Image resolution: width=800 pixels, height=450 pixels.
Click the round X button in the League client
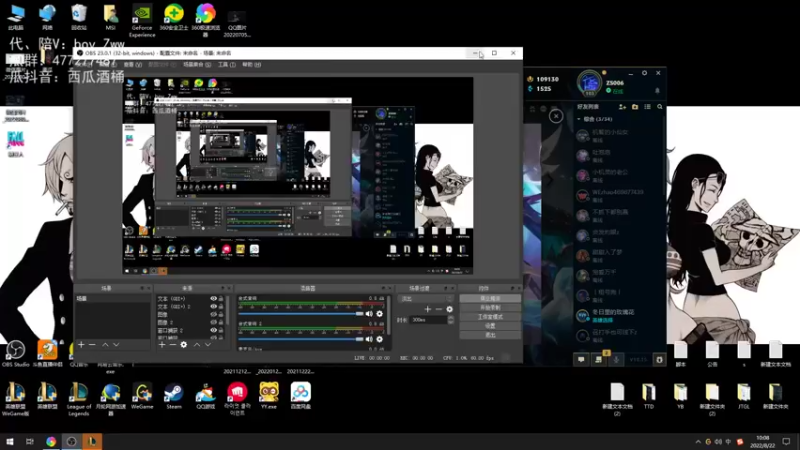(x=556, y=116)
